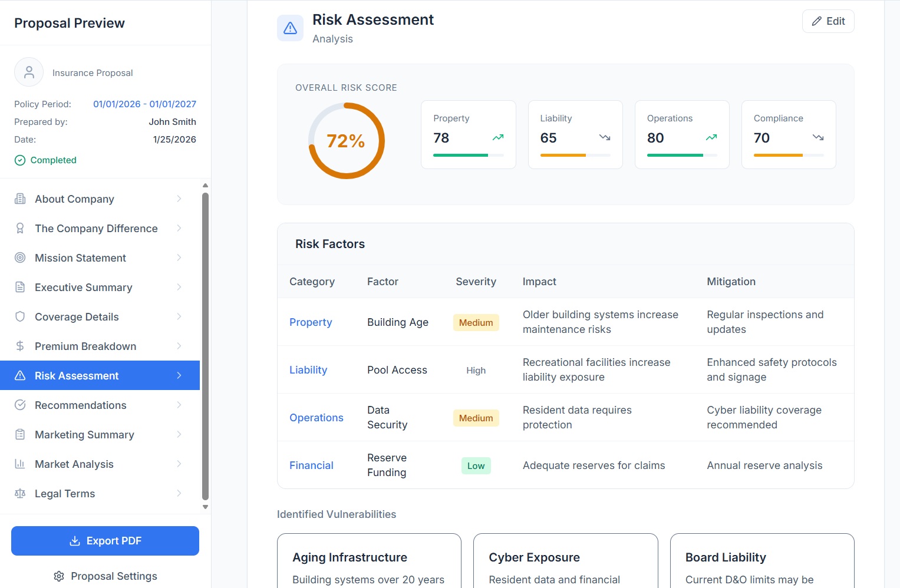The width and height of the screenshot is (900, 588).
Task: Click the Operations upward trend arrow icon
Action: pyautogui.click(x=711, y=137)
